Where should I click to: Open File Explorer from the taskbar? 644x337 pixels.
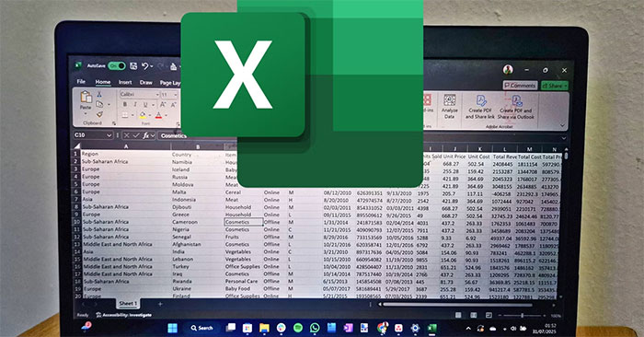click(x=264, y=328)
